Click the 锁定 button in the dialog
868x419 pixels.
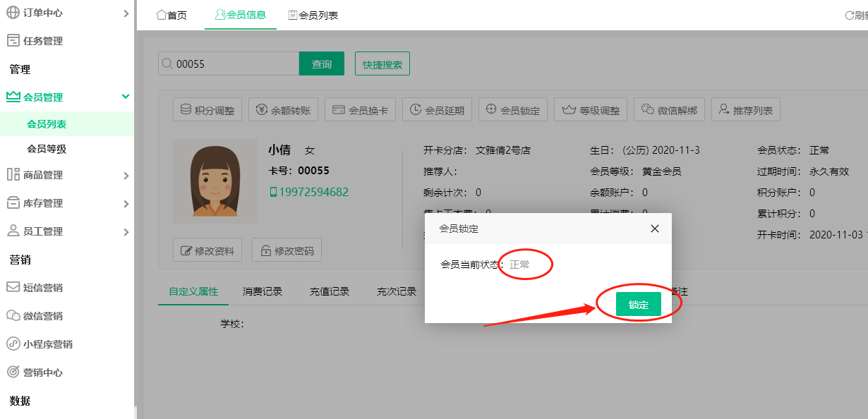point(638,305)
